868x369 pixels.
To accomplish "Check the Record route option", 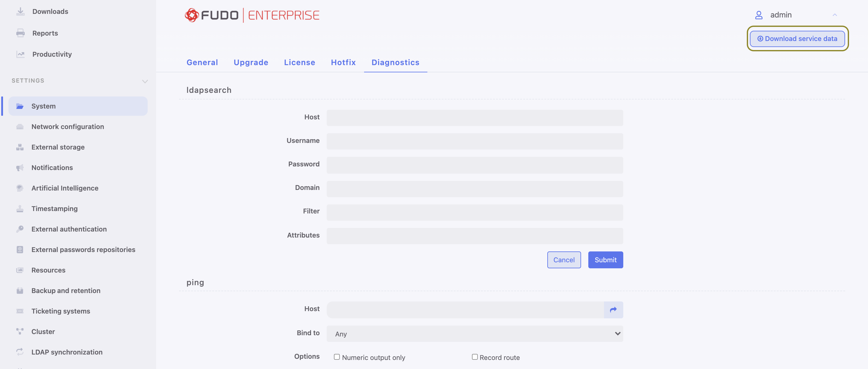I will point(474,357).
